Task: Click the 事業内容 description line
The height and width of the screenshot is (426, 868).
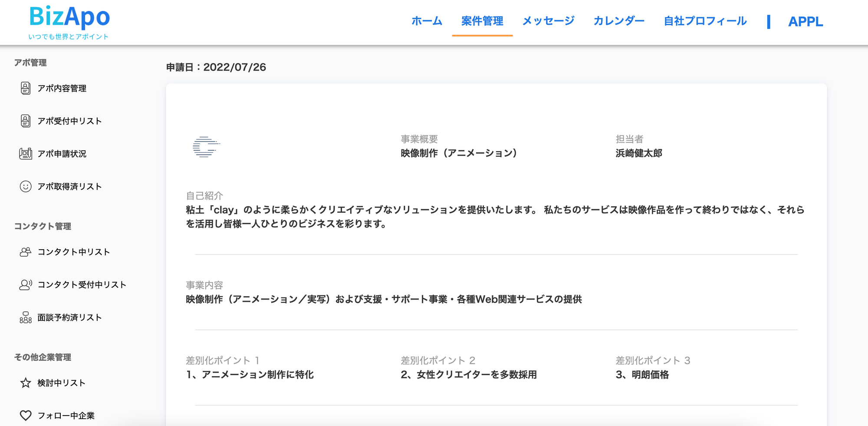Action: [384, 299]
